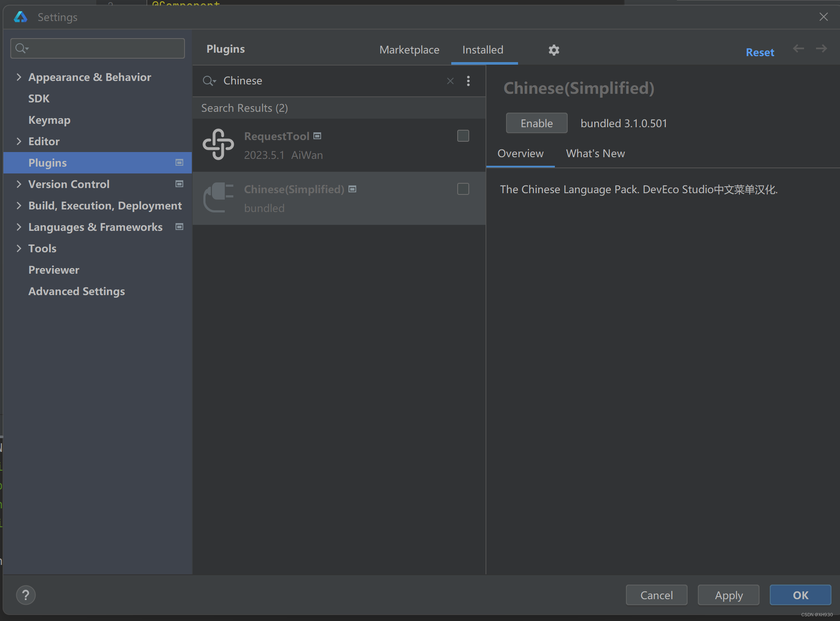Viewport: 840px width, 621px height.
Task: Click the settings search input field
Action: pos(103,48)
